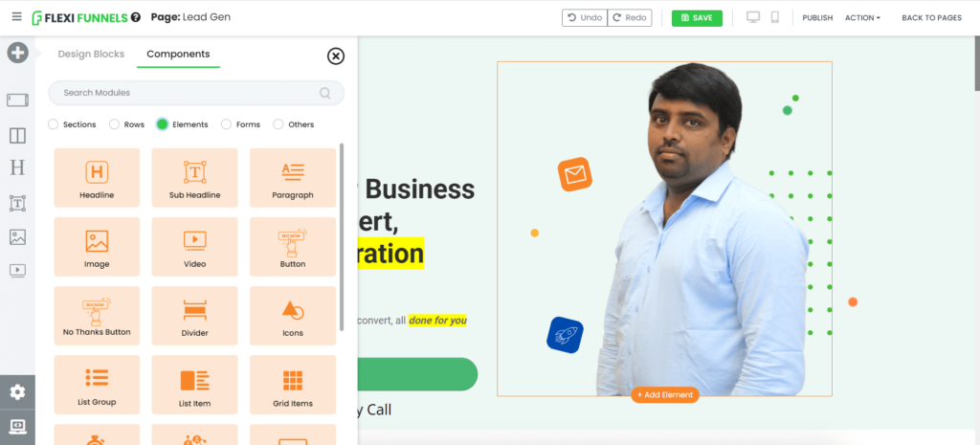Screen dimensions: 980x445
Task: Open settings gear in left sidebar
Action: 17,391
